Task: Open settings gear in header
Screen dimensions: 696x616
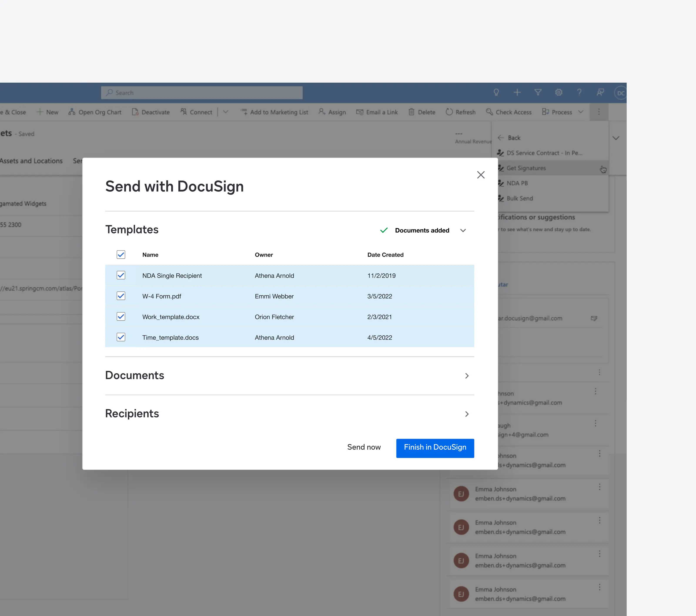Action: coord(559,92)
